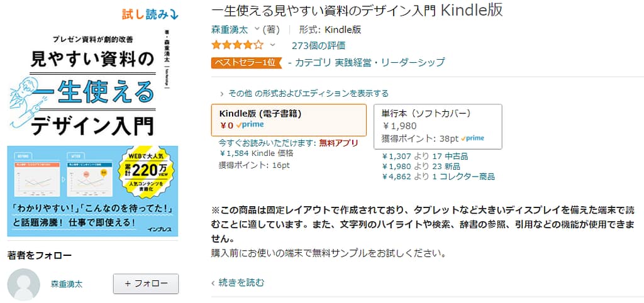Expand the rating breakdown chevron

[x=272, y=45]
